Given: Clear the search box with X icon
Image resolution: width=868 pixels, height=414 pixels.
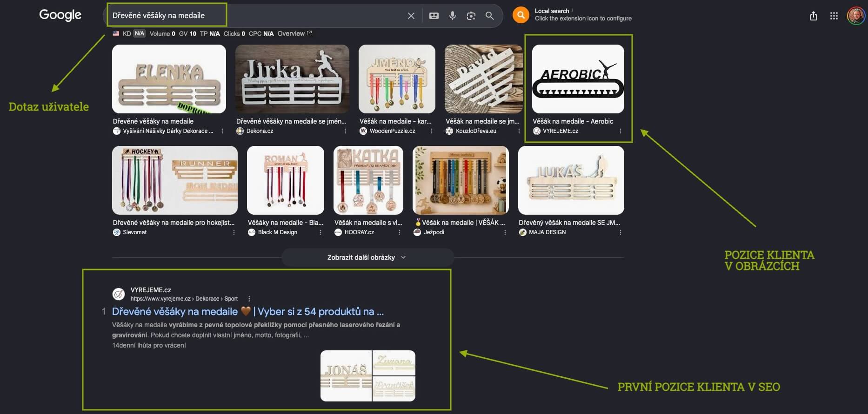Looking at the screenshot, I should [411, 16].
